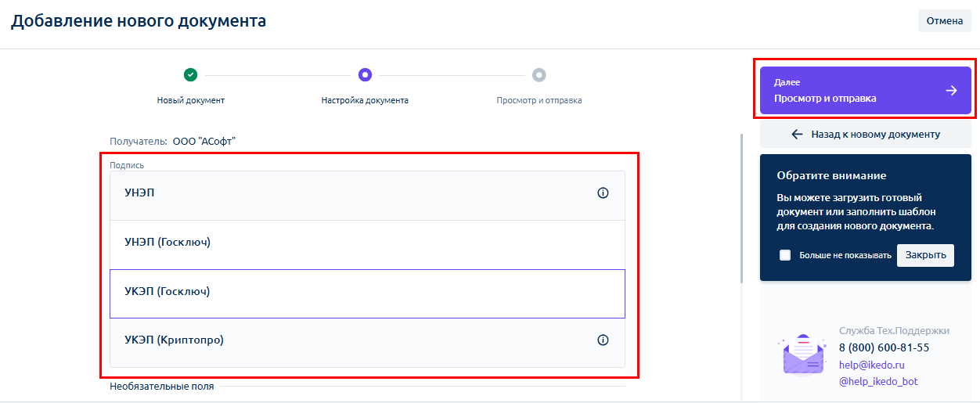This screenshot has width=980, height=403.
Task: Go to Далее Просмотр и отправка
Action: [x=866, y=91]
